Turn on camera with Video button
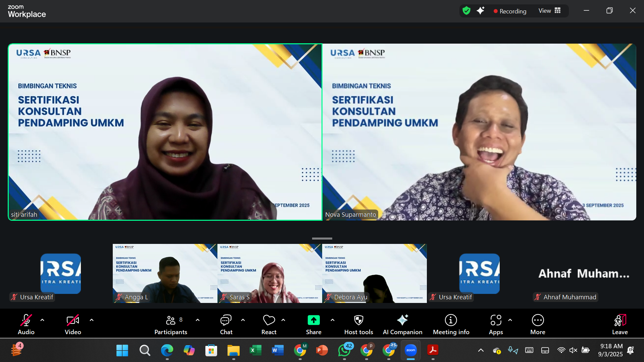 point(73,324)
